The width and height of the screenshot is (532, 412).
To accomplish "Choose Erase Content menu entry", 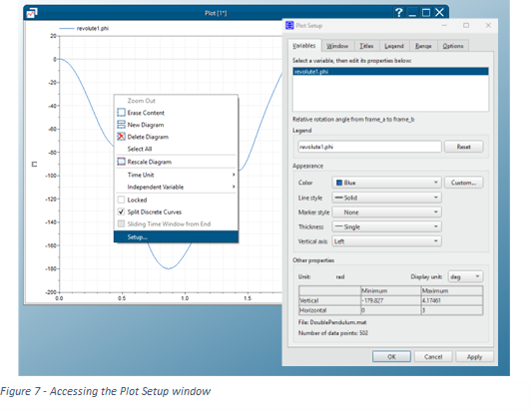I will [x=176, y=112].
